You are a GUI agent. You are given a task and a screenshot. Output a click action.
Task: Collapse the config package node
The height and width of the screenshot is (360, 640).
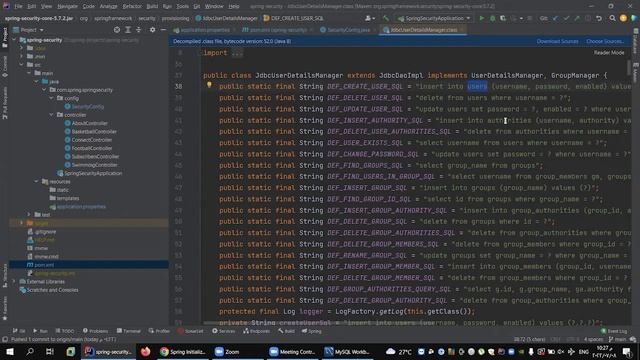[51, 98]
